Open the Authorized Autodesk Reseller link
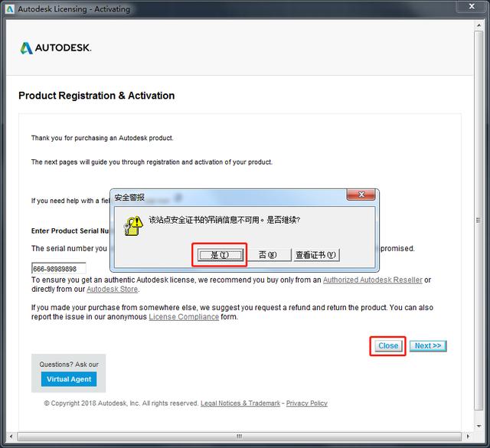Image resolution: width=490 pixels, height=448 pixels. [x=372, y=280]
